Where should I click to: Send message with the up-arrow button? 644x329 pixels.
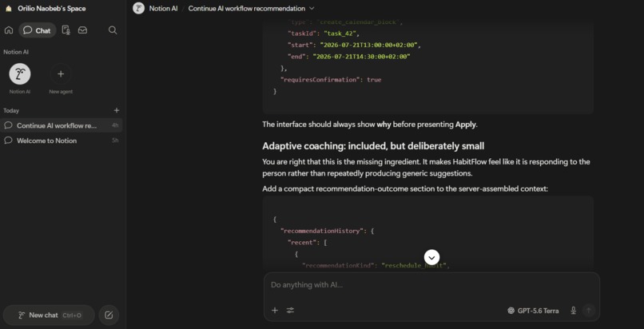(x=589, y=311)
